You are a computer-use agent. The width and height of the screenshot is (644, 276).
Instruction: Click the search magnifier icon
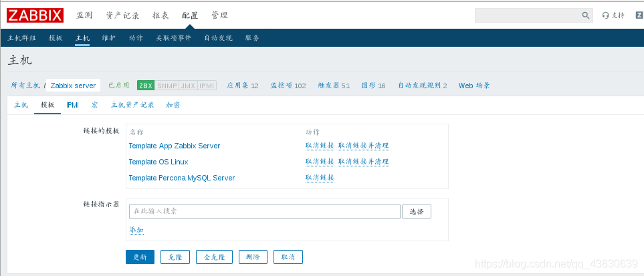click(586, 15)
